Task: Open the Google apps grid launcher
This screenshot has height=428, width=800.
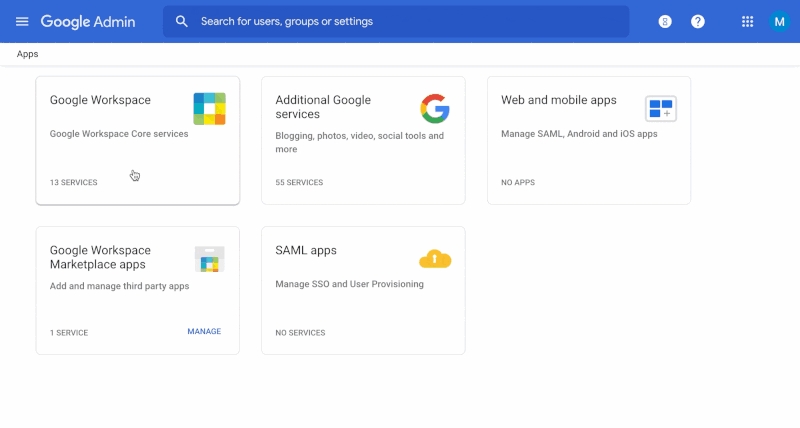Action: click(x=747, y=21)
